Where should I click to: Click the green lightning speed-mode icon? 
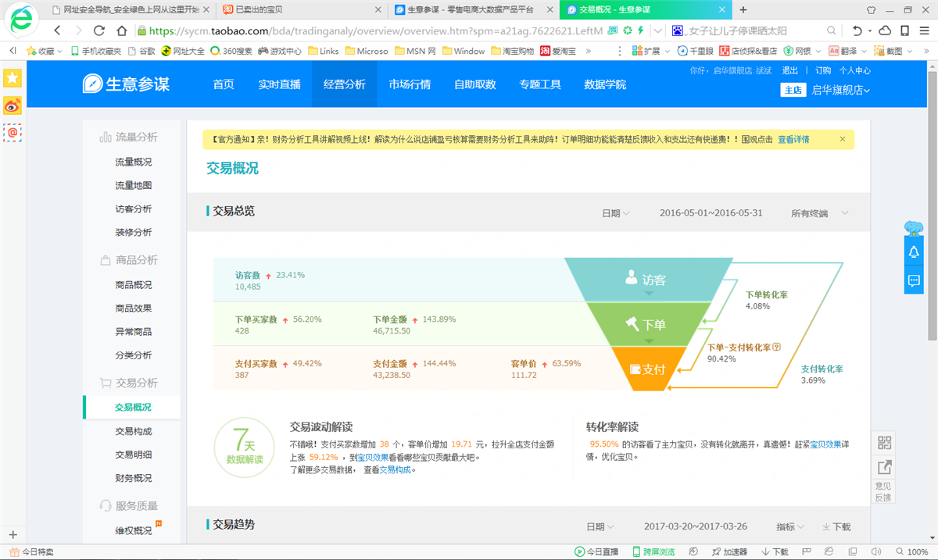pyautogui.click(x=640, y=30)
